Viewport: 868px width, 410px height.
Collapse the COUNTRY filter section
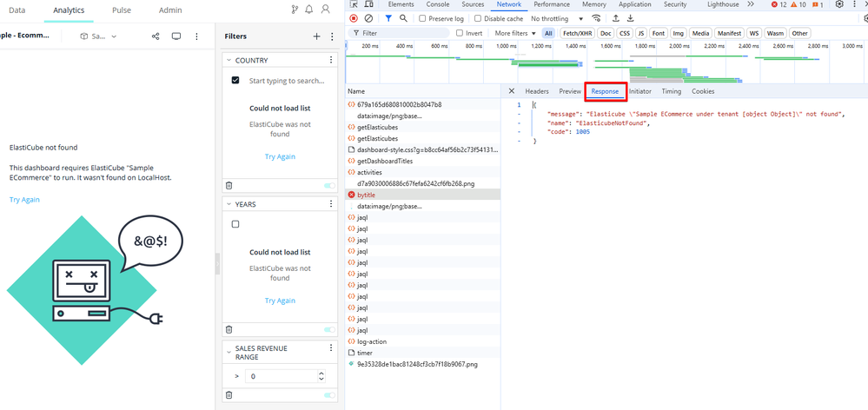[x=229, y=60]
